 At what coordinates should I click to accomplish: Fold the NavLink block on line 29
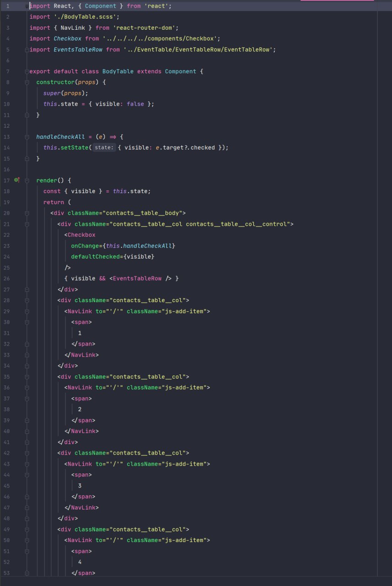click(27, 311)
